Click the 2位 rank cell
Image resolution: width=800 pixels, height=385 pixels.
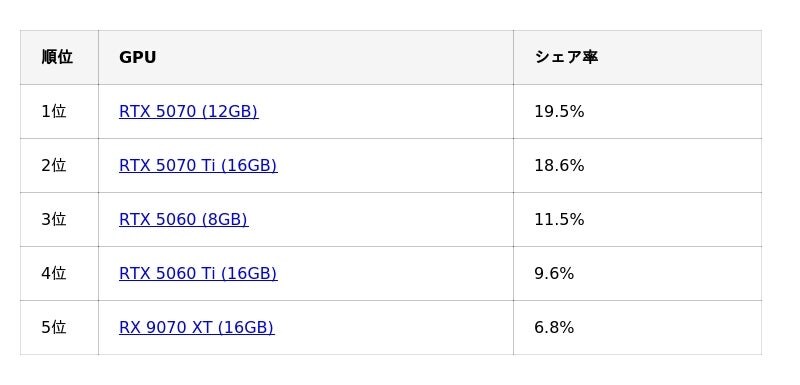(59, 165)
